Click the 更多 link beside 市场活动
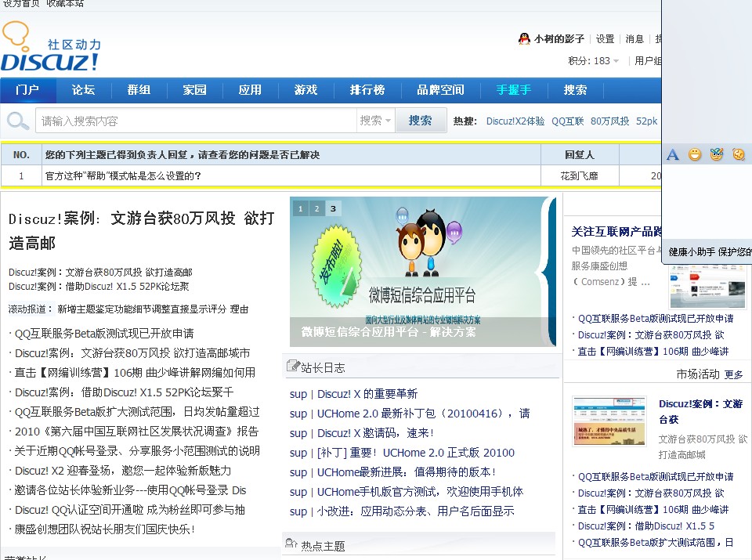Image resolution: width=752 pixels, height=560 pixels. 733,374
